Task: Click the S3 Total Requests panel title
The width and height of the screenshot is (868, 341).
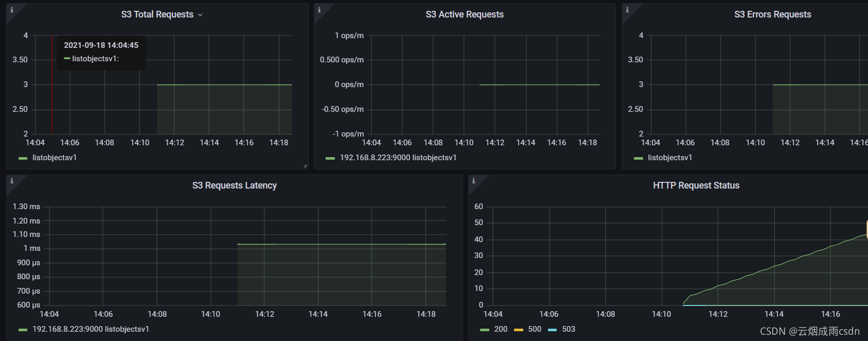Action: tap(157, 14)
